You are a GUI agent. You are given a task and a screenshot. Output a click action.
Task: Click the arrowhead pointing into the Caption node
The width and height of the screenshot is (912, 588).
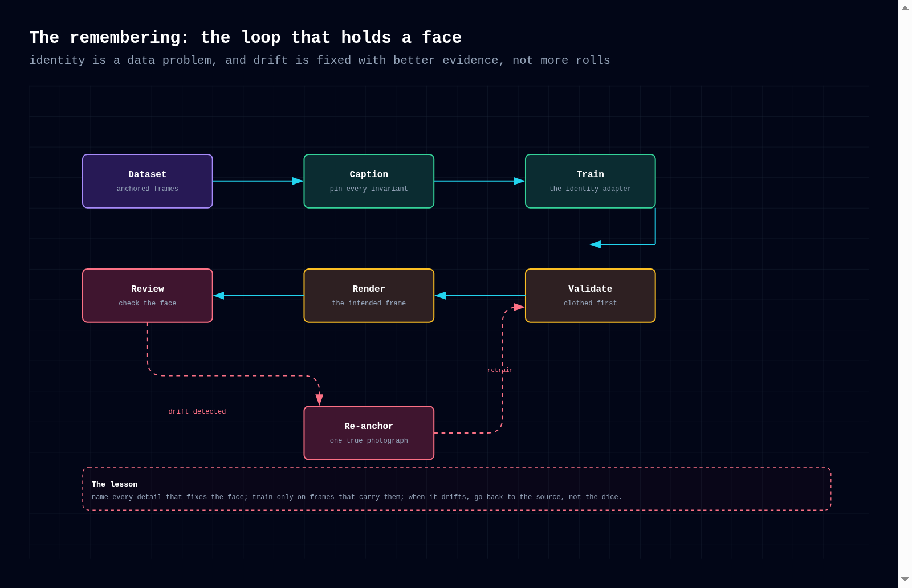pyautogui.click(x=298, y=181)
